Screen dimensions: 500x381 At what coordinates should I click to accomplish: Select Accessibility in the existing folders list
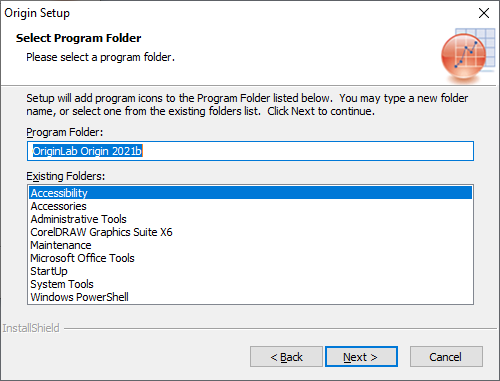click(x=251, y=193)
